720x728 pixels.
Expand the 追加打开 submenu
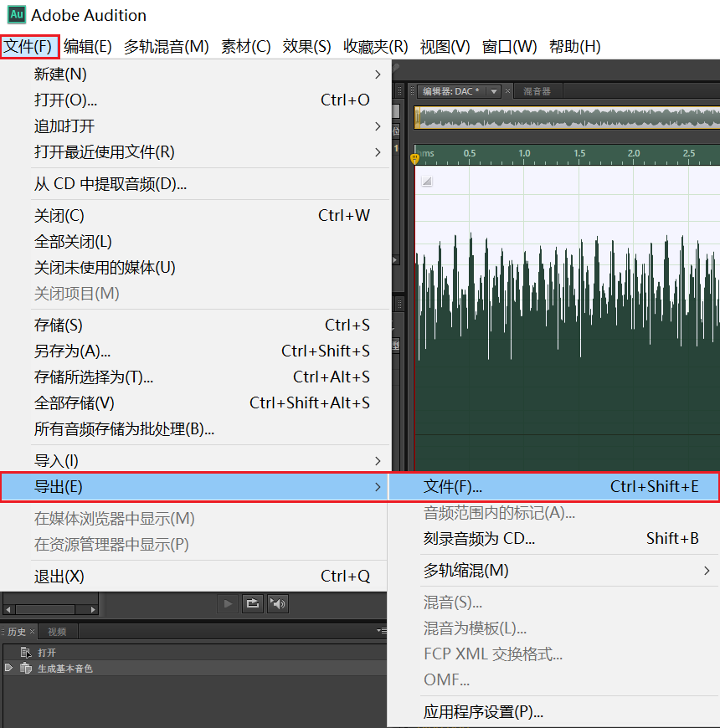coord(195,126)
